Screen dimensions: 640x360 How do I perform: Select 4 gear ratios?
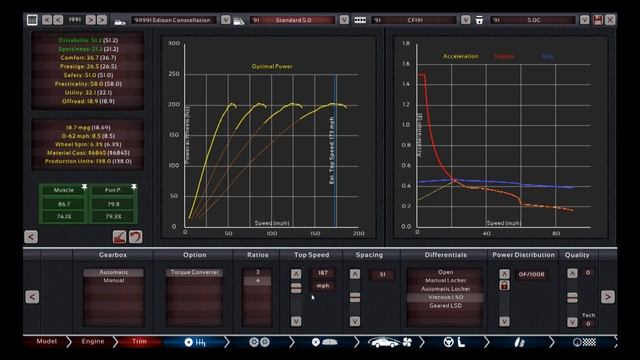[258, 281]
